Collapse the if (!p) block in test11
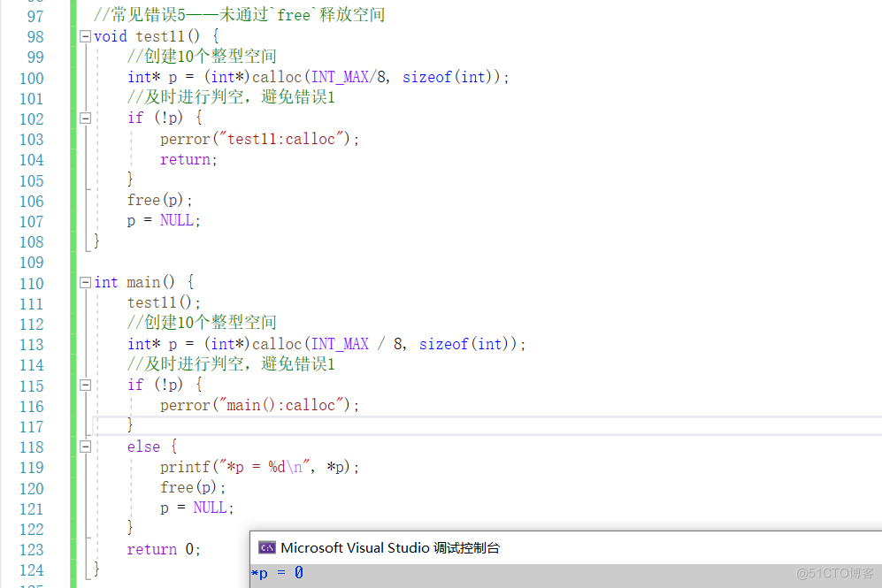Image resolution: width=882 pixels, height=588 pixels. (x=86, y=118)
